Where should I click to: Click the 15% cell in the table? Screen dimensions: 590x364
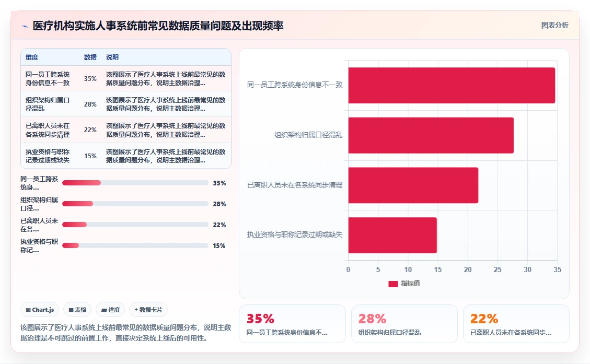[90, 156]
